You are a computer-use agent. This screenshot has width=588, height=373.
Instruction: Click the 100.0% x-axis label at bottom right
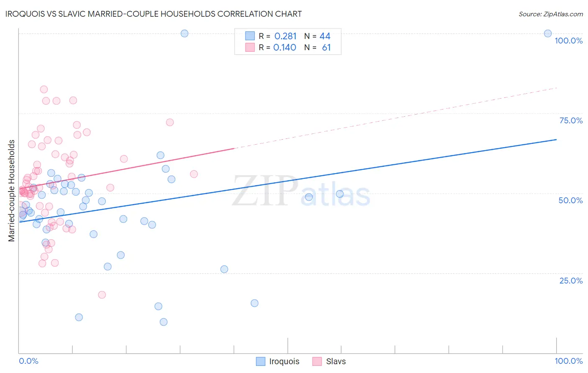569,361
